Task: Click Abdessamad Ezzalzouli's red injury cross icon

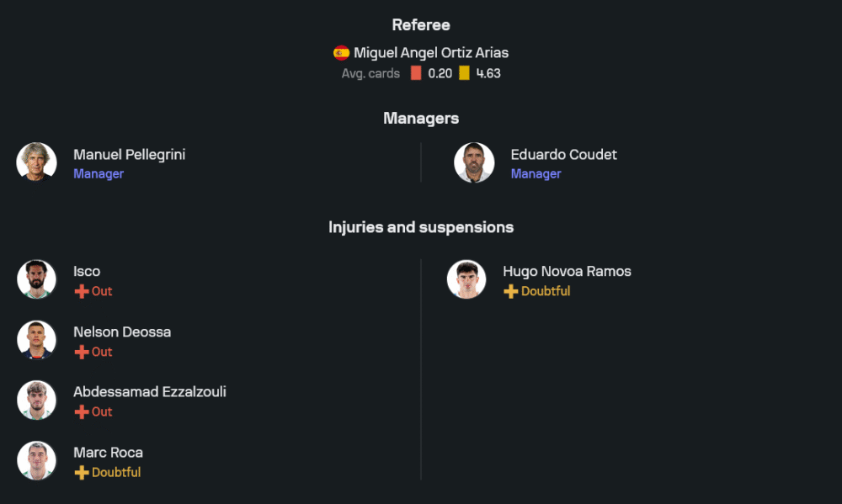Action: click(x=82, y=412)
